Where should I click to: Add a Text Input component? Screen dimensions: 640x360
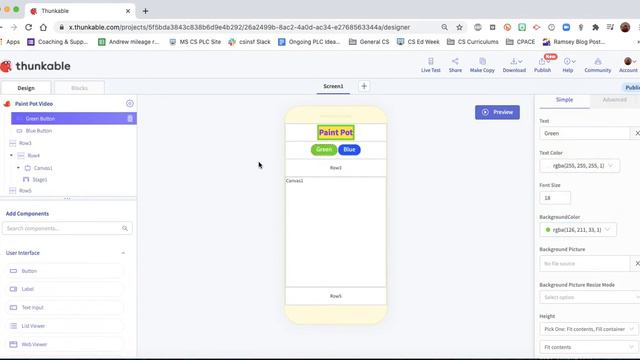pos(65,307)
